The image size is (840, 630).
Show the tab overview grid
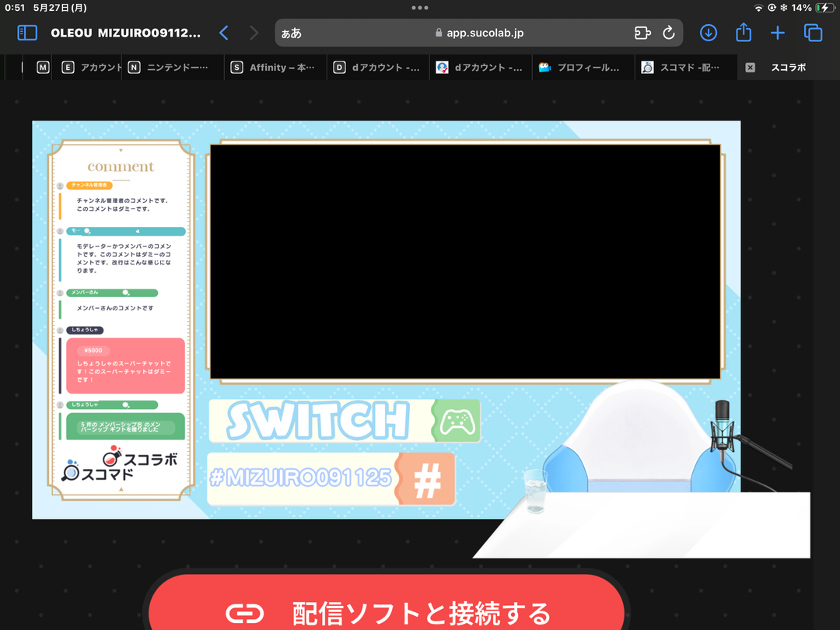(x=814, y=33)
